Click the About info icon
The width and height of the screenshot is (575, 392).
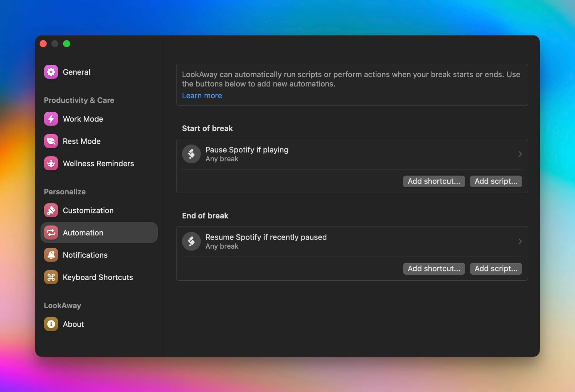(x=50, y=324)
